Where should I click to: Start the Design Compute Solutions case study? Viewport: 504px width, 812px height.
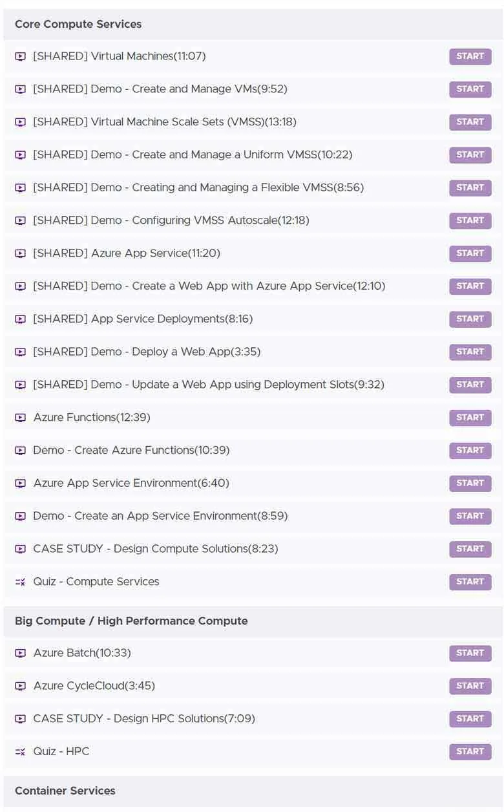[470, 550]
